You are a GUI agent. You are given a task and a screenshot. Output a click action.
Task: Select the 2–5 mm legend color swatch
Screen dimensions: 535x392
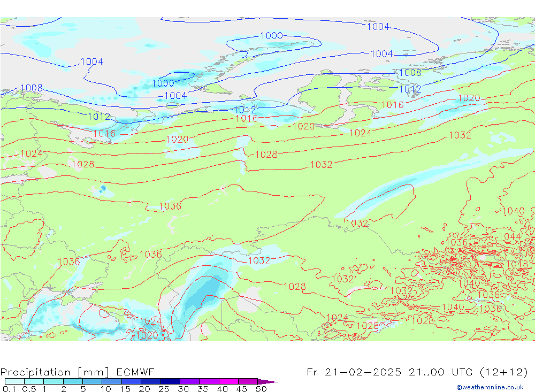tap(73, 381)
